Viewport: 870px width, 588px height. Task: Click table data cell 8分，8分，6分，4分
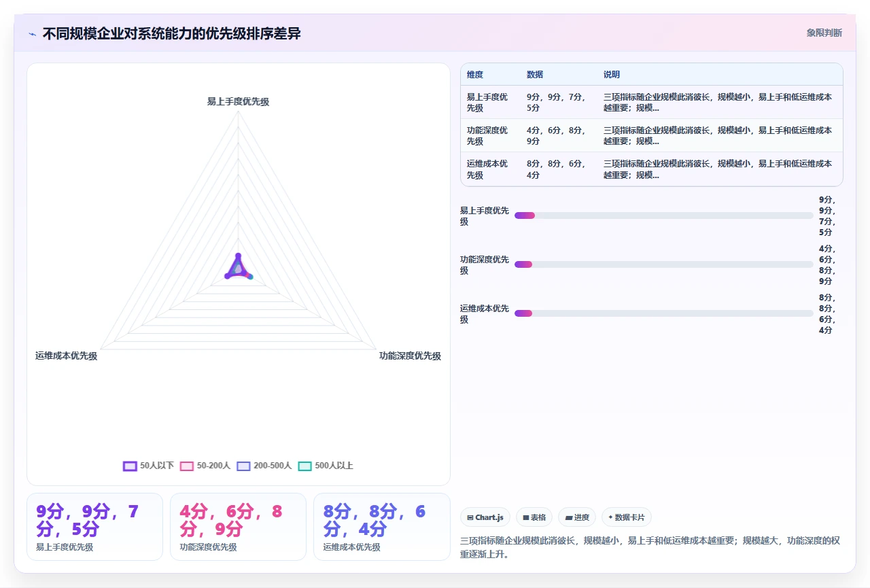pyautogui.click(x=559, y=169)
